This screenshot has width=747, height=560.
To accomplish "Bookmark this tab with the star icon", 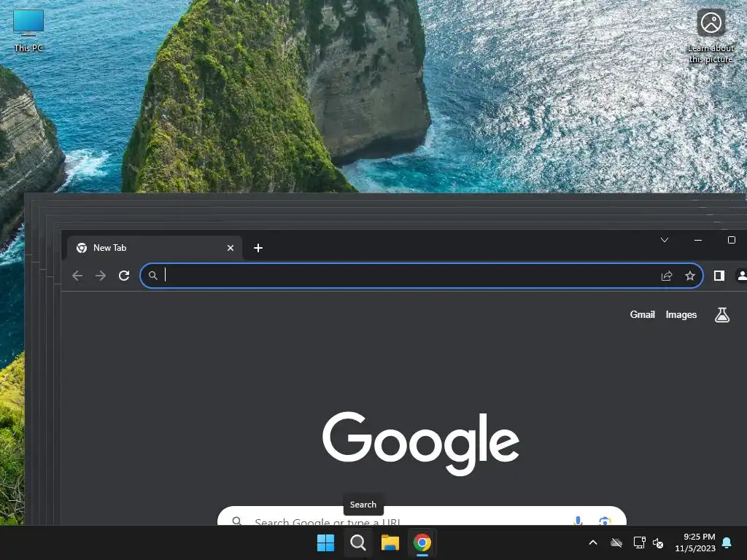I will (x=690, y=276).
